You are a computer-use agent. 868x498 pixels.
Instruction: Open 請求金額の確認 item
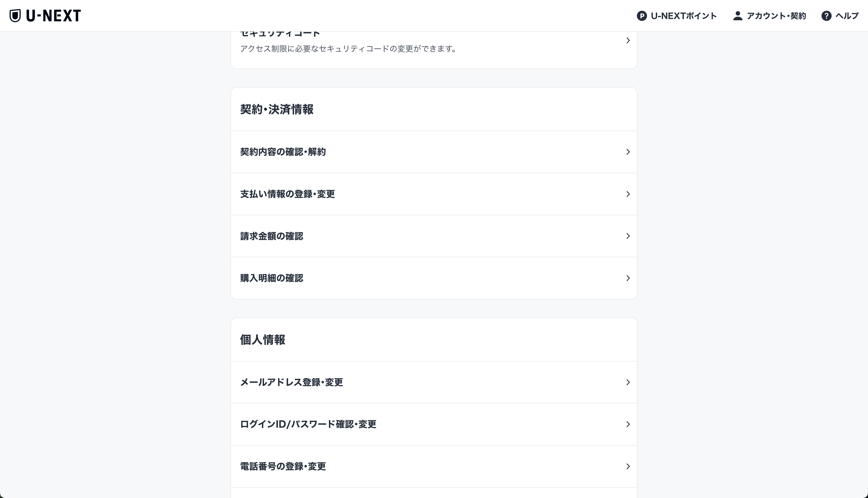coord(272,236)
